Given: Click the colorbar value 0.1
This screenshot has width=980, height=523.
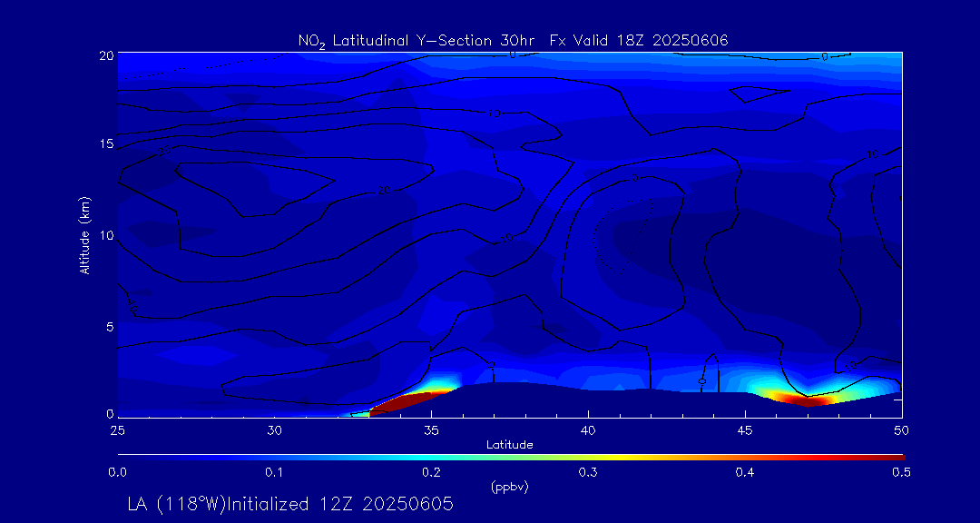Looking at the screenshot, I should coord(274,473).
